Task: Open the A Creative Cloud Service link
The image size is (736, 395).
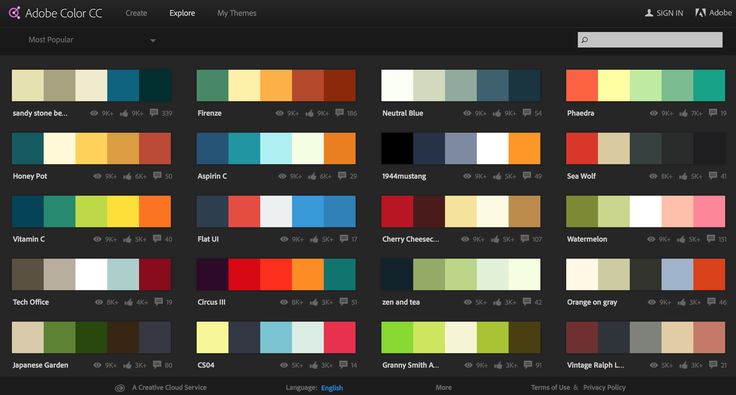Action: [x=169, y=387]
